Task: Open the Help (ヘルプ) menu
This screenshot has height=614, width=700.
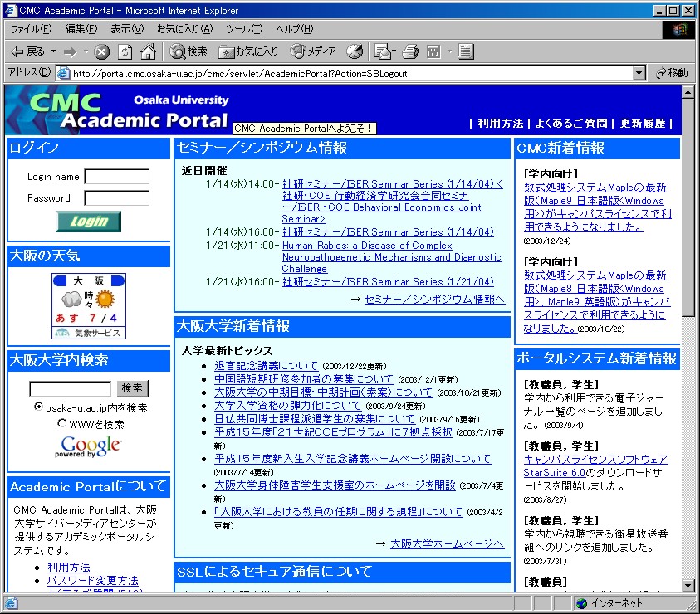Action: coord(295,29)
